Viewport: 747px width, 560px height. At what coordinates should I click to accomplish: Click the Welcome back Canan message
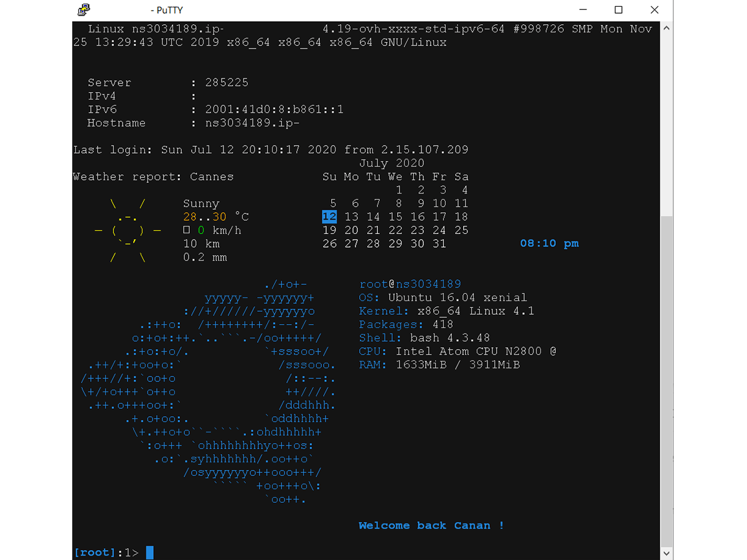click(430, 526)
